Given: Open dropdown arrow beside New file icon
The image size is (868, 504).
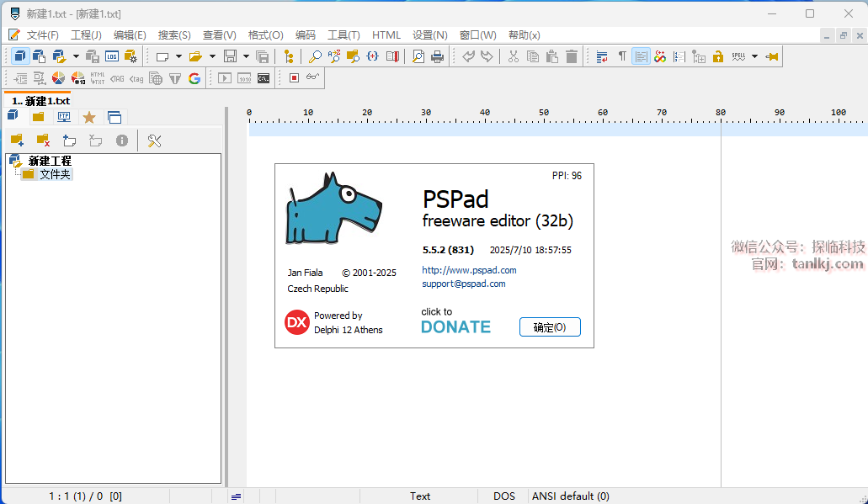Looking at the screenshot, I should (x=178, y=56).
